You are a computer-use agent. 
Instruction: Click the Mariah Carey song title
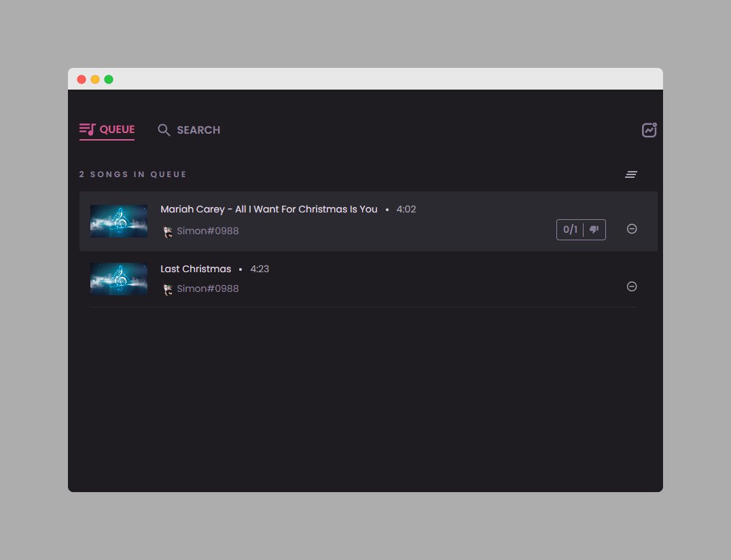(269, 209)
